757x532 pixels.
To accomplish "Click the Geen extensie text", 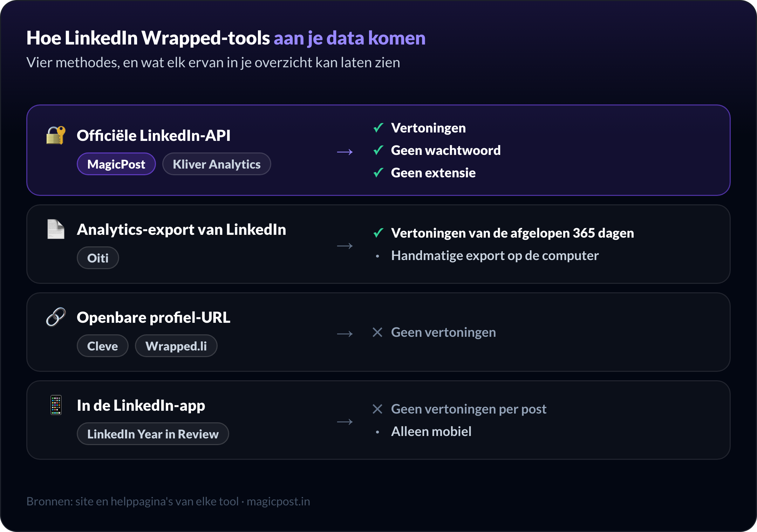I will pyautogui.click(x=433, y=173).
